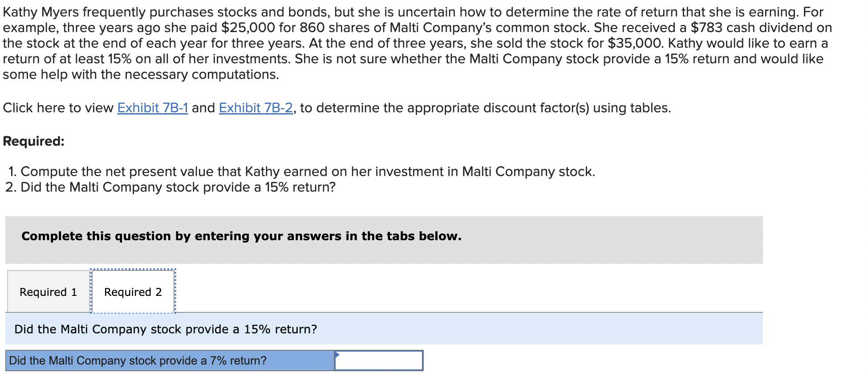The image size is (868, 377).
Task: Select the Required 2 tab
Action: click(133, 292)
